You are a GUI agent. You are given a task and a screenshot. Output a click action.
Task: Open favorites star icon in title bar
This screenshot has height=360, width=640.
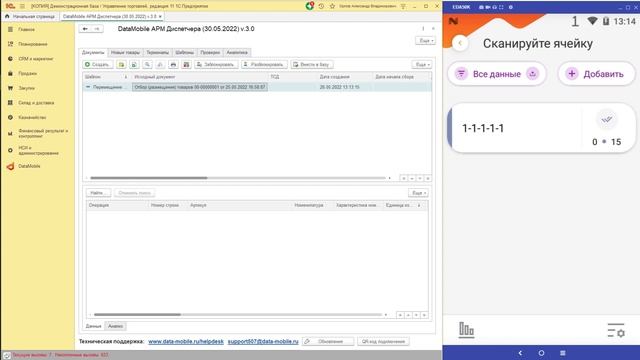coord(332,6)
